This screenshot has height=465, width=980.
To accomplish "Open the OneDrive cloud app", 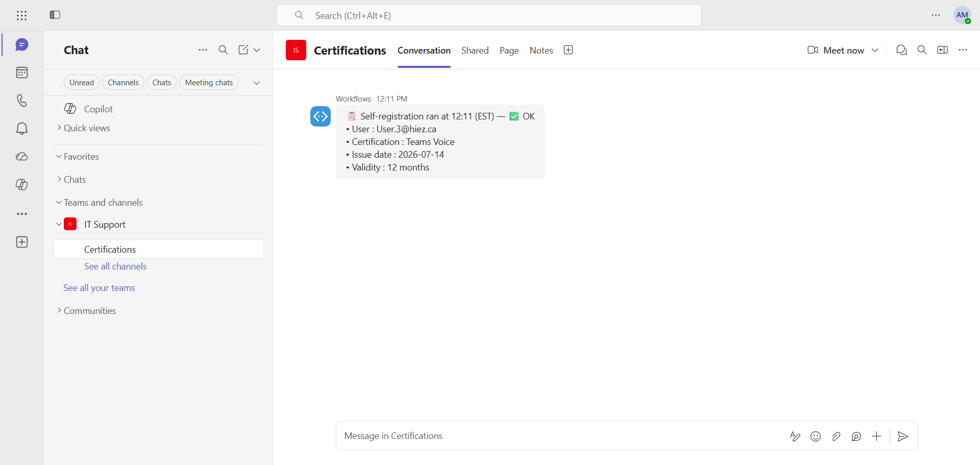I will tap(21, 157).
